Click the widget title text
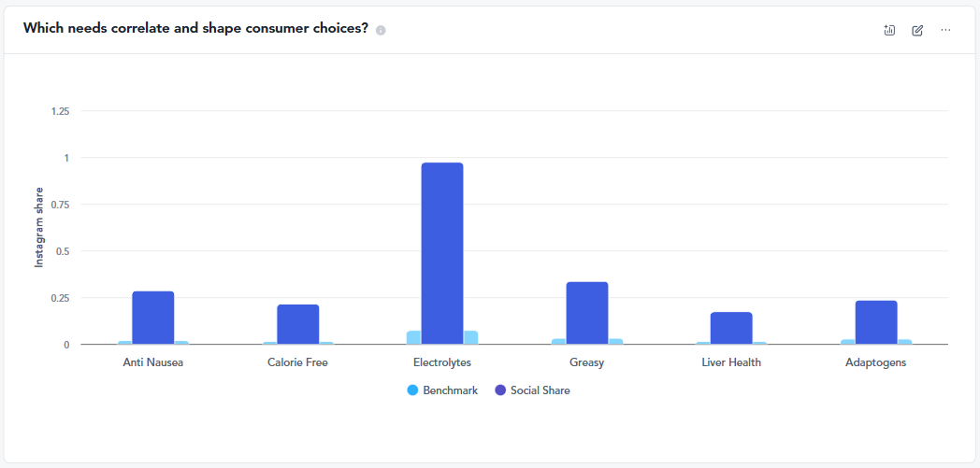980x468 pixels. (x=195, y=29)
